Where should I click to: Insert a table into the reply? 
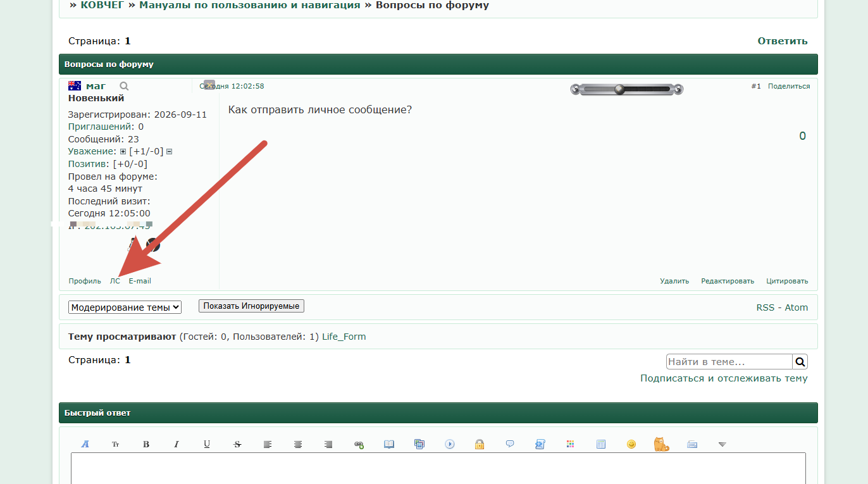601,444
